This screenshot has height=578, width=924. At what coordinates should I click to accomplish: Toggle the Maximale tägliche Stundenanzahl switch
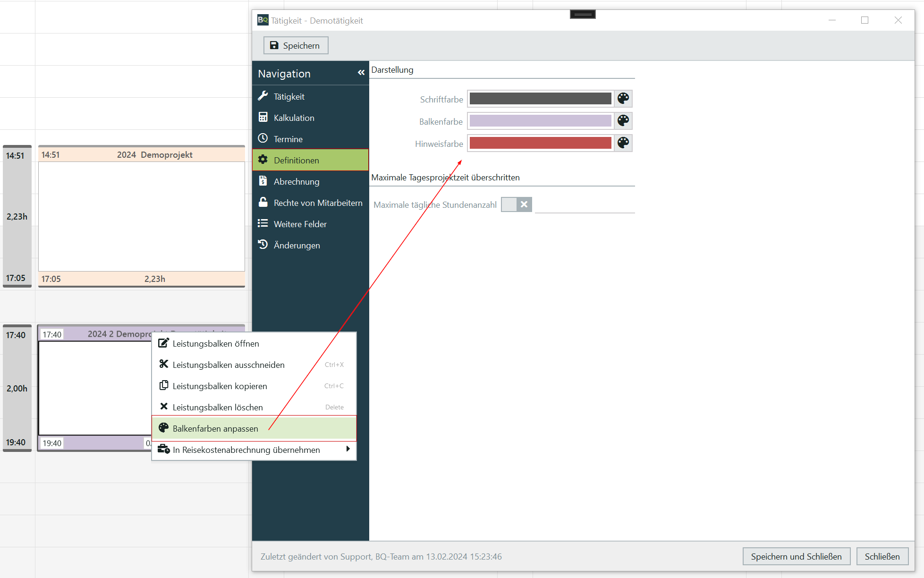coord(516,204)
